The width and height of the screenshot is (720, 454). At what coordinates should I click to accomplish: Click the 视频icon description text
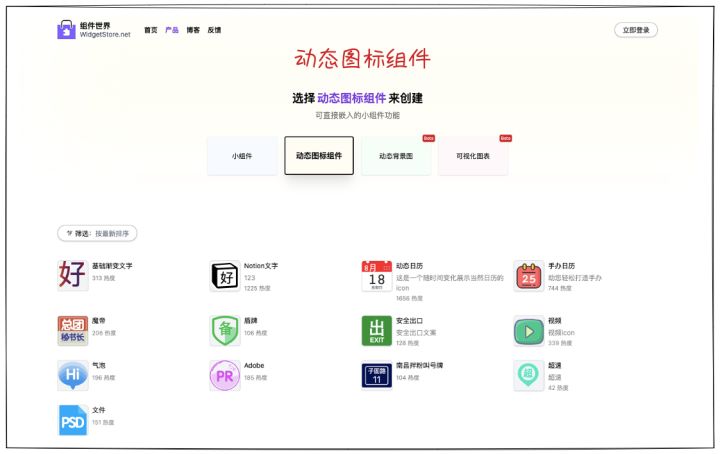click(561, 332)
